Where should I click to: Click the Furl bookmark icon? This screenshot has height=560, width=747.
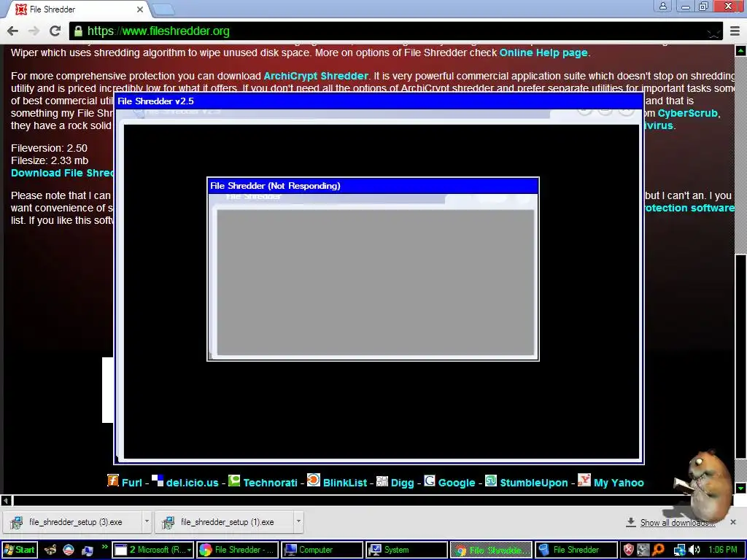[113, 481]
